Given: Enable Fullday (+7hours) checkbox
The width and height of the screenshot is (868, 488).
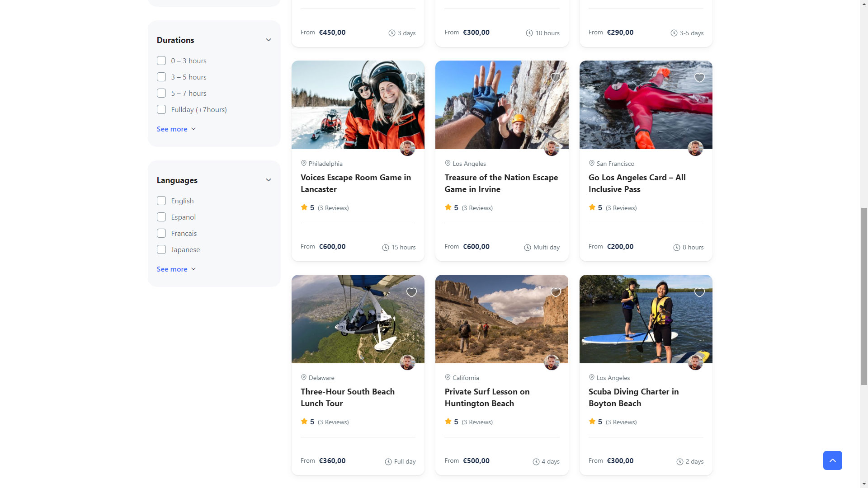Looking at the screenshot, I should click(161, 109).
